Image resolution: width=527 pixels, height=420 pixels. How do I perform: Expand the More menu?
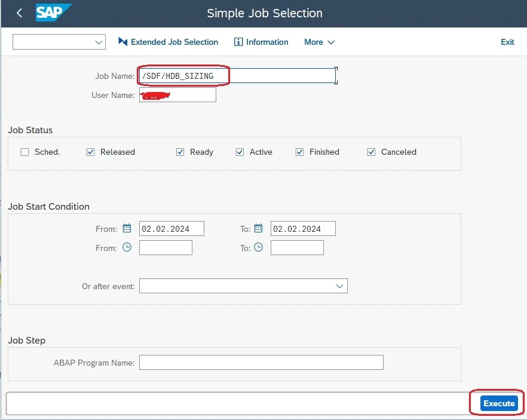(319, 42)
